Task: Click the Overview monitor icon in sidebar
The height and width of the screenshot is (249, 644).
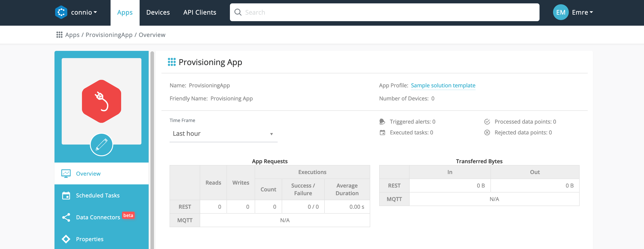Action: point(66,174)
